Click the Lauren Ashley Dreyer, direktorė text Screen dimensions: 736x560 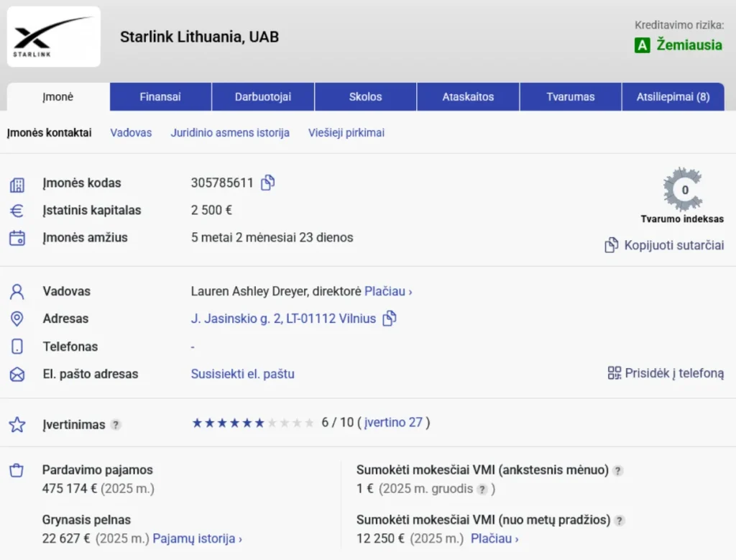click(x=276, y=291)
